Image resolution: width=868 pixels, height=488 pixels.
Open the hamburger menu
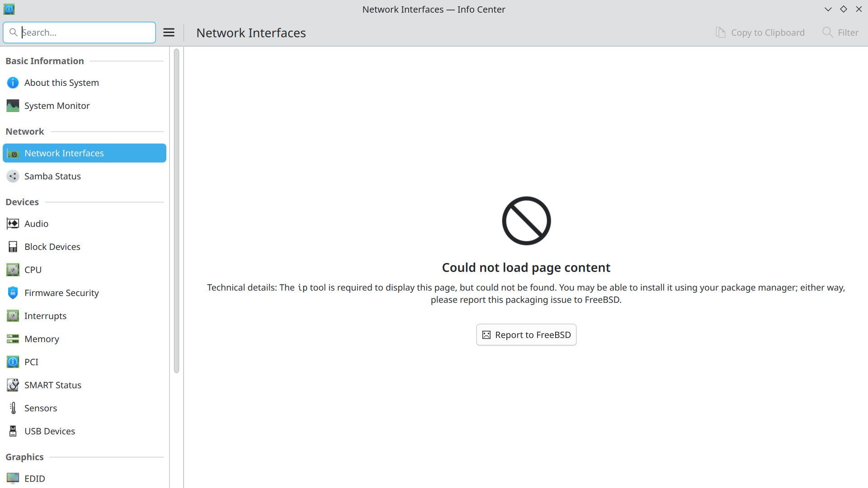(x=169, y=33)
